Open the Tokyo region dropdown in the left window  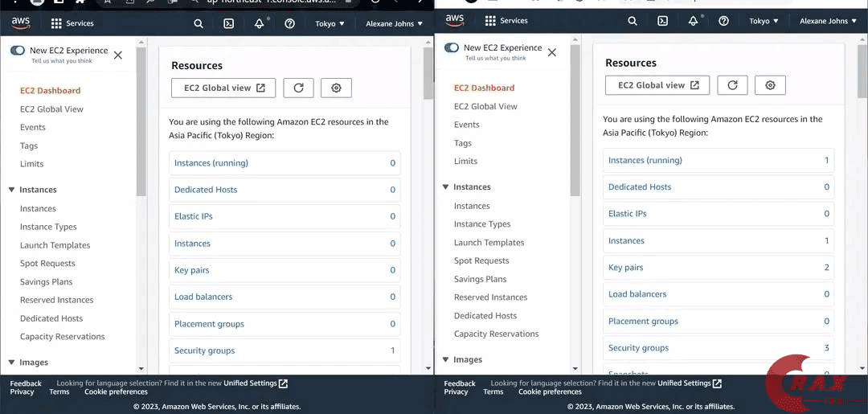[x=330, y=24]
